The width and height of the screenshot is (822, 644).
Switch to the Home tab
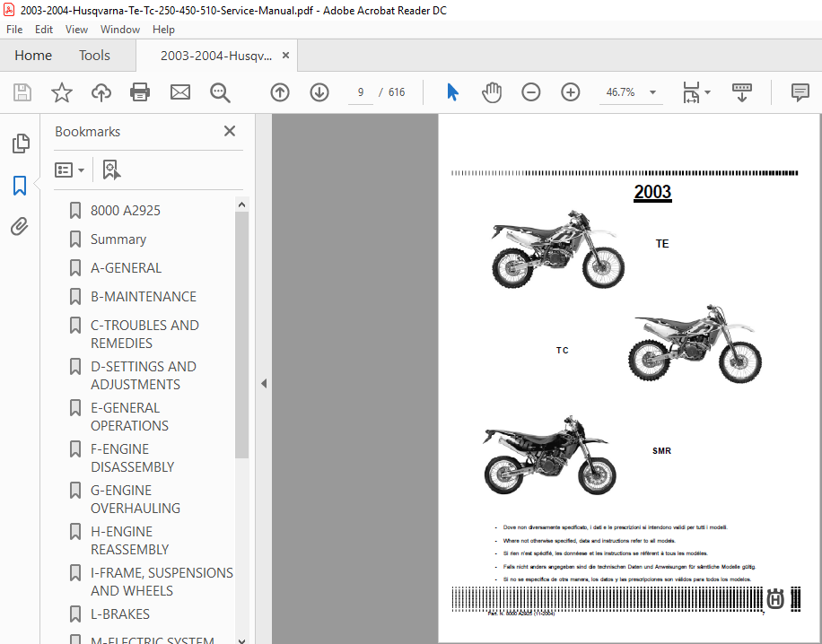(33, 55)
